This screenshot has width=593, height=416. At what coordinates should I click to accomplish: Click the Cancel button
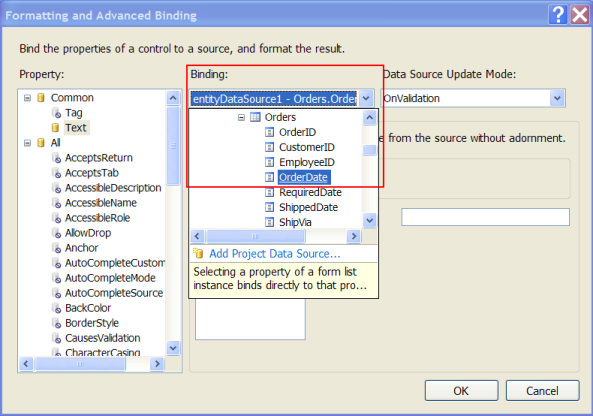[542, 391]
